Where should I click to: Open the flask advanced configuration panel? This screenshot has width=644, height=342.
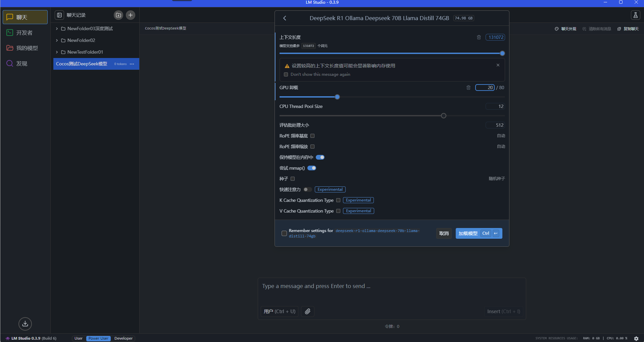pos(635,15)
